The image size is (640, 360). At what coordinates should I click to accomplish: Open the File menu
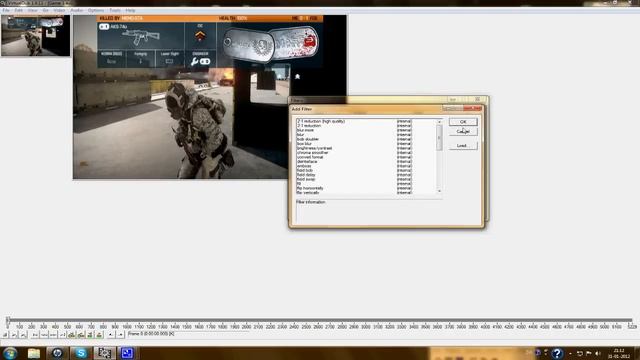pos(6,10)
